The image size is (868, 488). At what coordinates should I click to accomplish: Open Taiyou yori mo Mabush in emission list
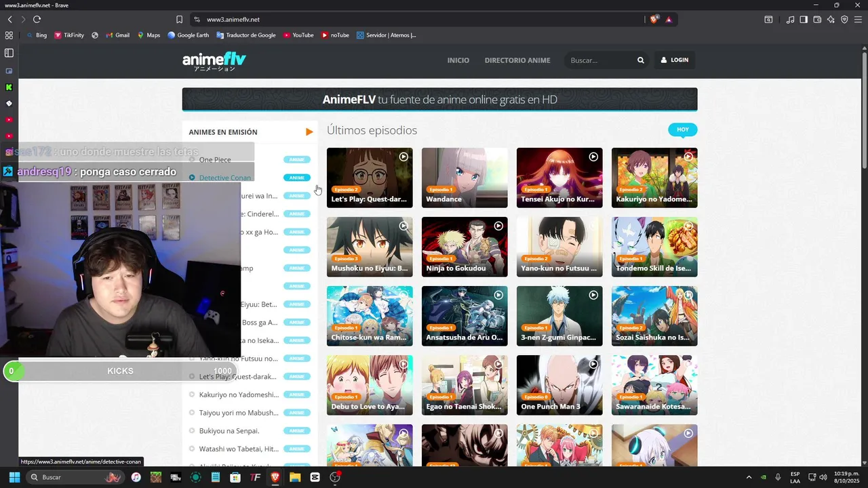tap(239, 413)
